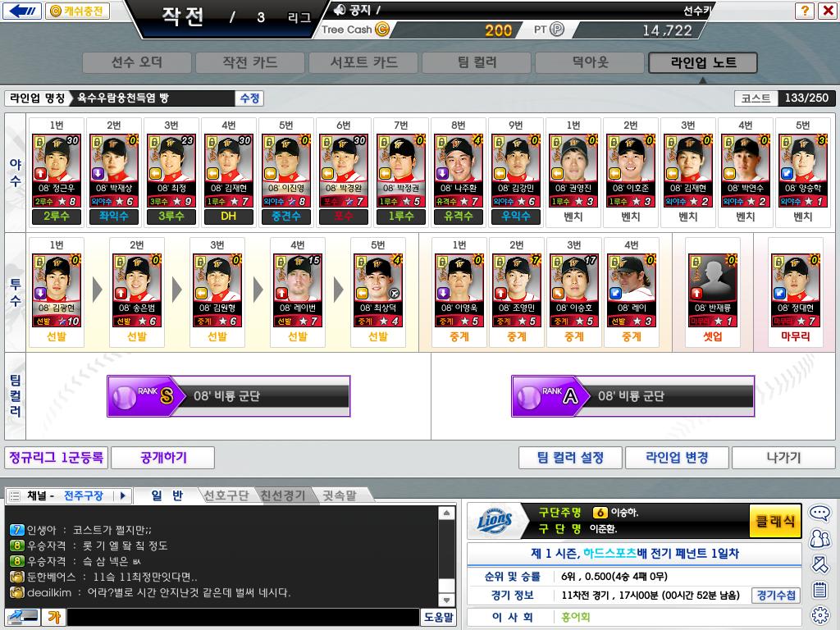Click the 수정 lineup name edit button
This screenshot has width=840, height=630.
[x=249, y=98]
